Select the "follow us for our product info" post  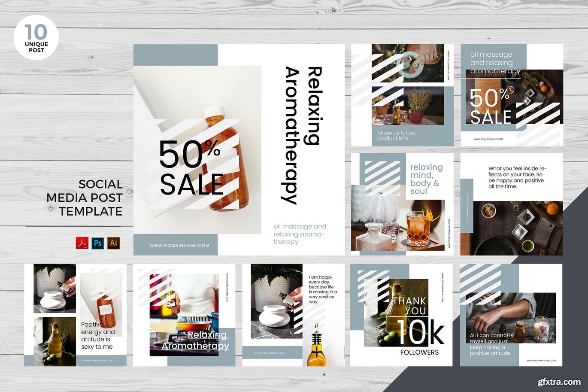coord(402,95)
